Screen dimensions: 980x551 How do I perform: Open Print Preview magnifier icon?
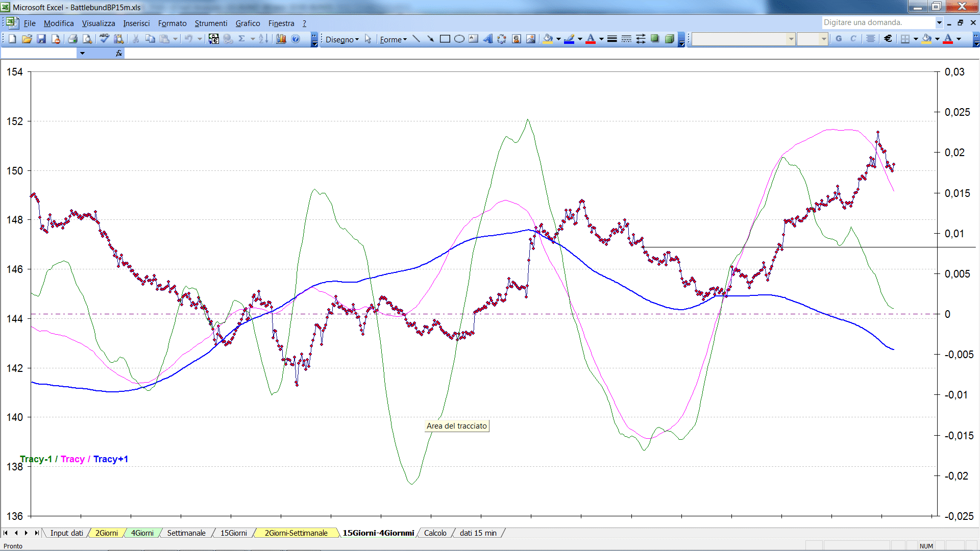point(87,39)
